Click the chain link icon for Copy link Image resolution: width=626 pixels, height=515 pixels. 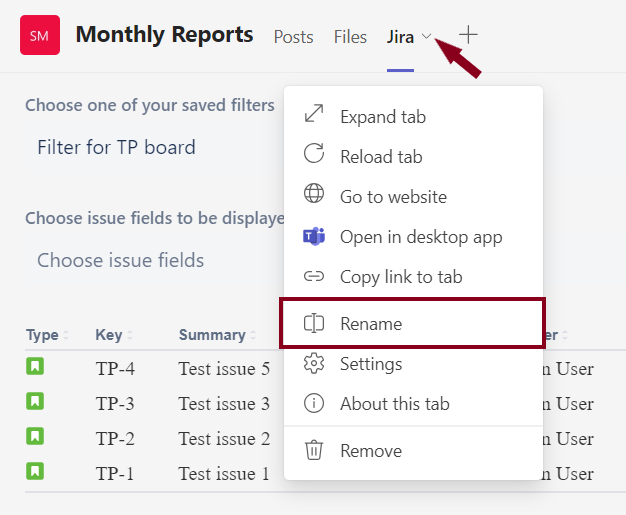[314, 277]
